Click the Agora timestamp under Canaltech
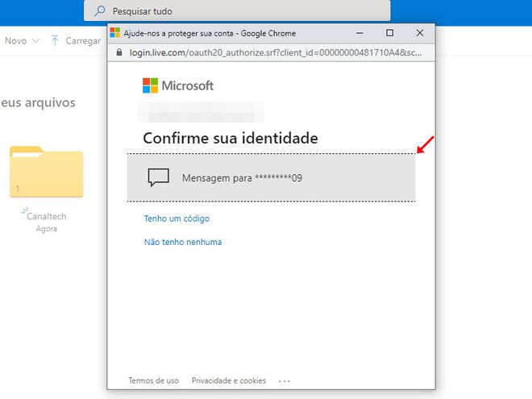The width and height of the screenshot is (532, 399). coord(47,229)
